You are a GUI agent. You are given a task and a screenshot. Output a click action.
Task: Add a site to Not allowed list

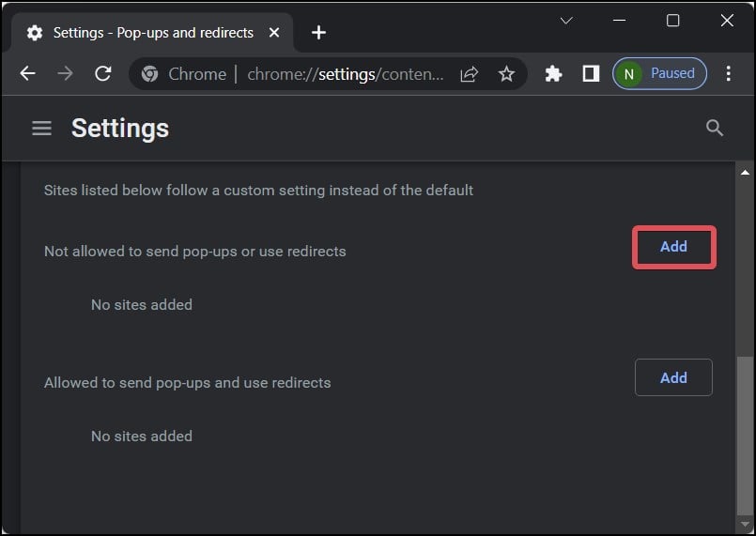[673, 247]
